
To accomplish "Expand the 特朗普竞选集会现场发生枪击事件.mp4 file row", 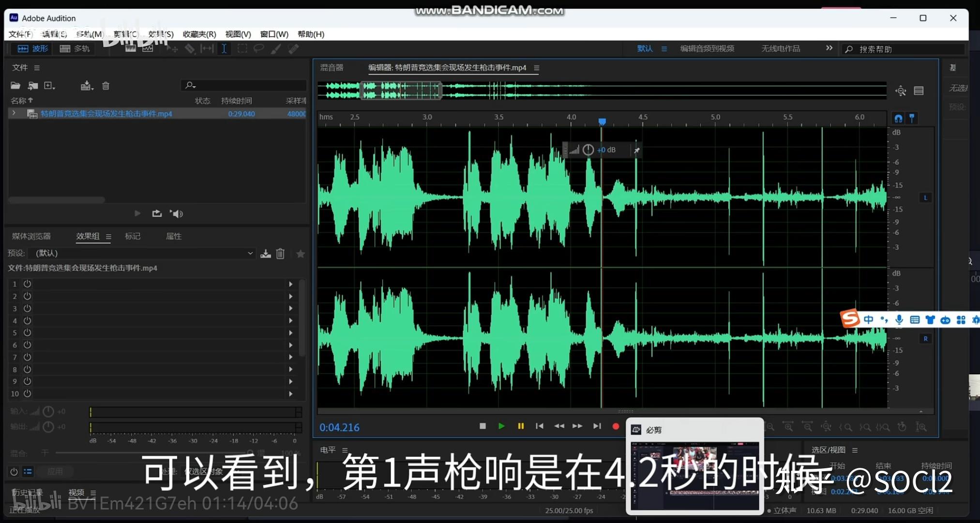I will 14,113.
